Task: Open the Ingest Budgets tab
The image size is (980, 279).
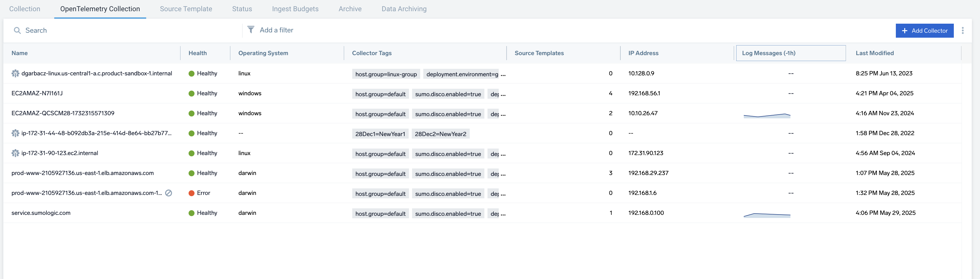Action: coord(295,9)
